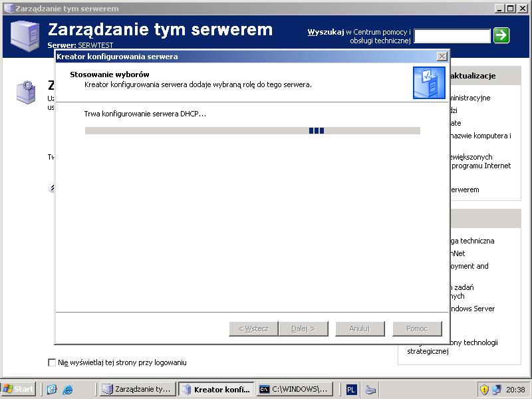Toggle 'Nie wyświetlaj tej strony przy logowaniu' checkbox
Viewport: 532px width, 399px height.
(52, 362)
